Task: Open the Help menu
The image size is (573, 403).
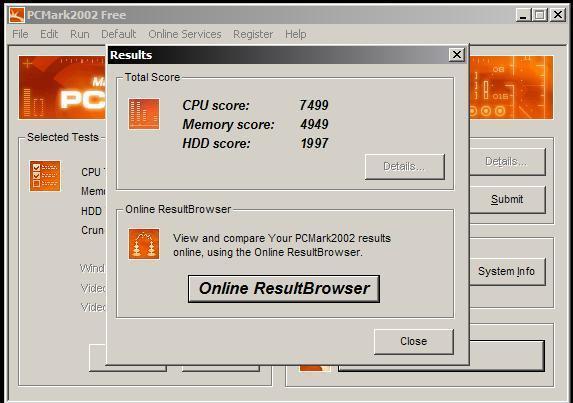Action: [x=296, y=34]
